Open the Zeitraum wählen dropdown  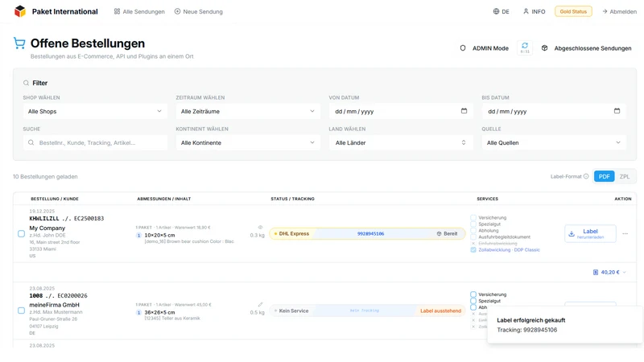point(248,111)
